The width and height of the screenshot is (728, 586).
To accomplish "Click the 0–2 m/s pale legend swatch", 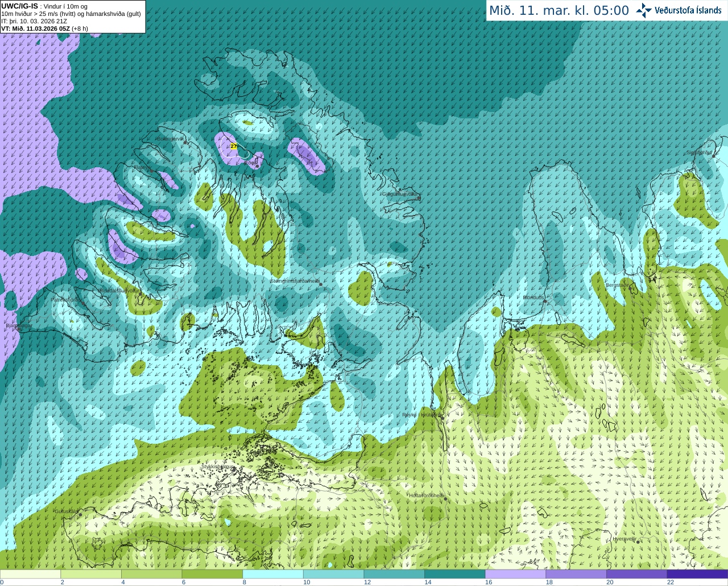I will coord(30,574).
